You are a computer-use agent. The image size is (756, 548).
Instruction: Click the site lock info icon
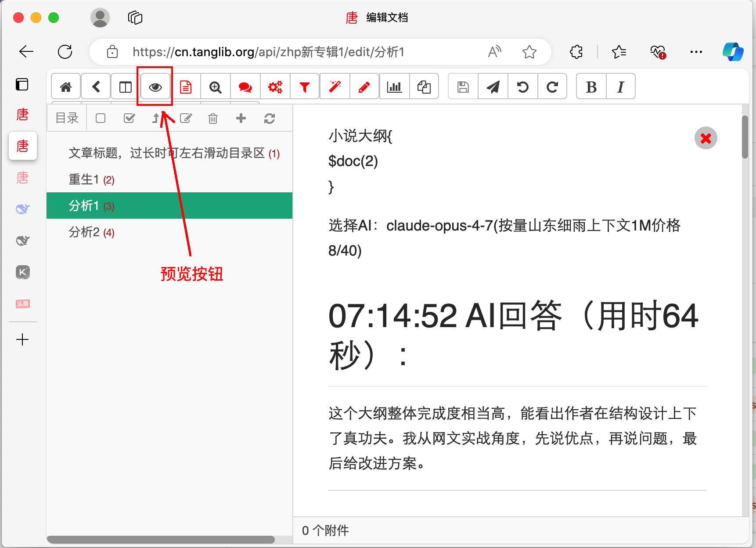[x=112, y=52]
